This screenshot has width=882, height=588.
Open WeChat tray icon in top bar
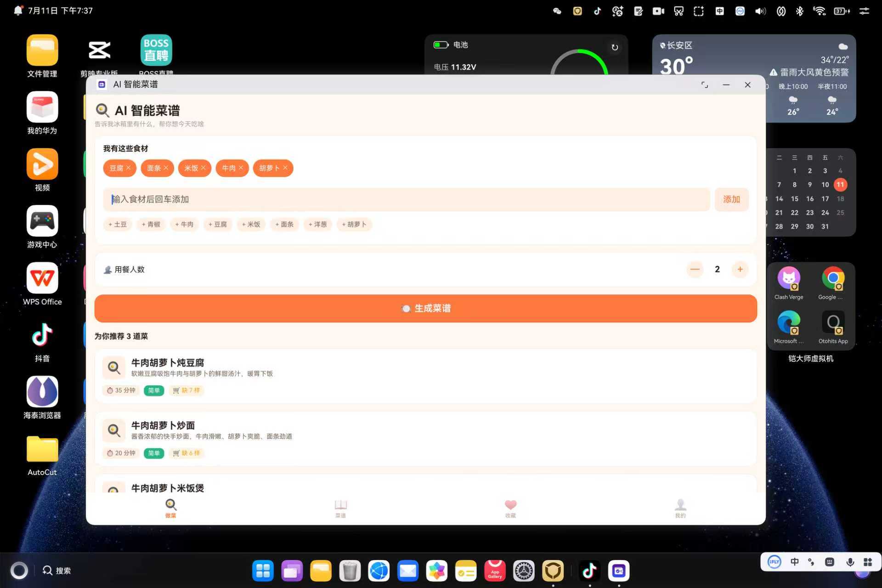tap(557, 11)
